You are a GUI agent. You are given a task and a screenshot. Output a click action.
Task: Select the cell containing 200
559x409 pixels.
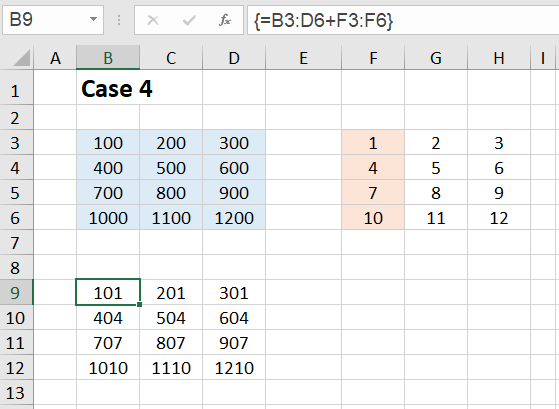171,143
